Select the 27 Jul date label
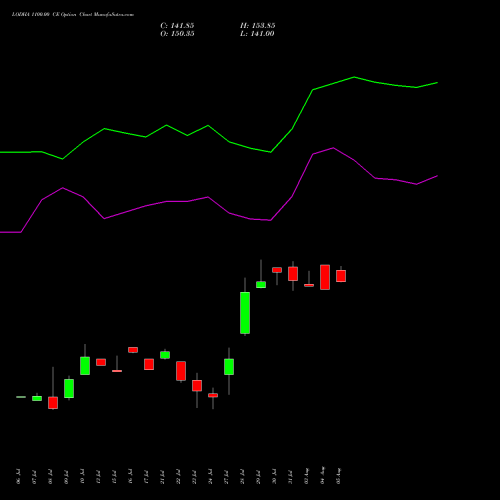Image resolution: width=500 pixels, height=500 pixels. coord(226,477)
